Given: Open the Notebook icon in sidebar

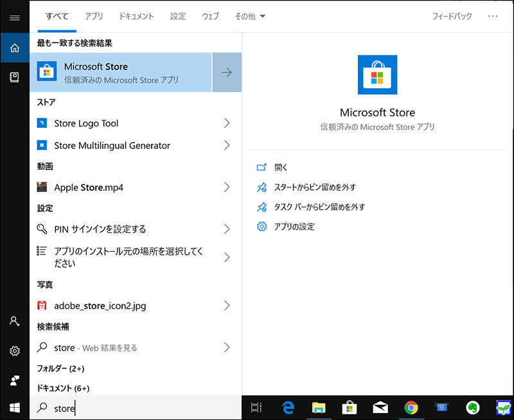Looking at the screenshot, I should pos(14,77).
